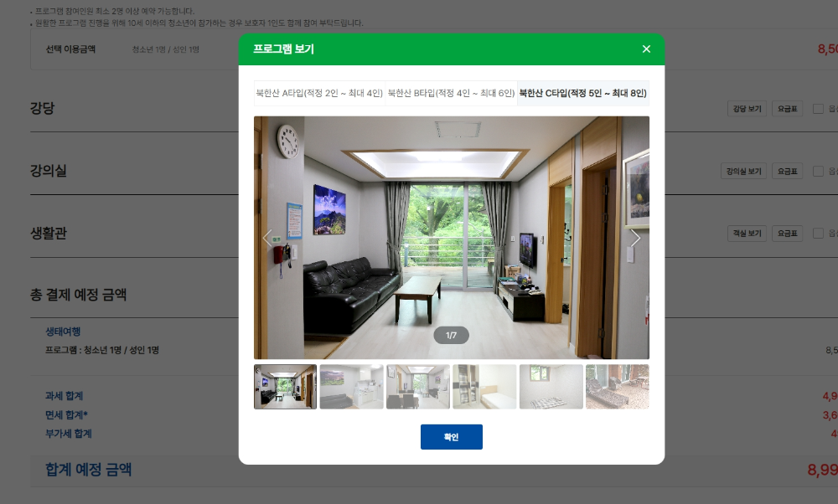Screen dimensions: 838x504
Task: Open 객실 보기 button in 생활관 row
Action: 747,234
